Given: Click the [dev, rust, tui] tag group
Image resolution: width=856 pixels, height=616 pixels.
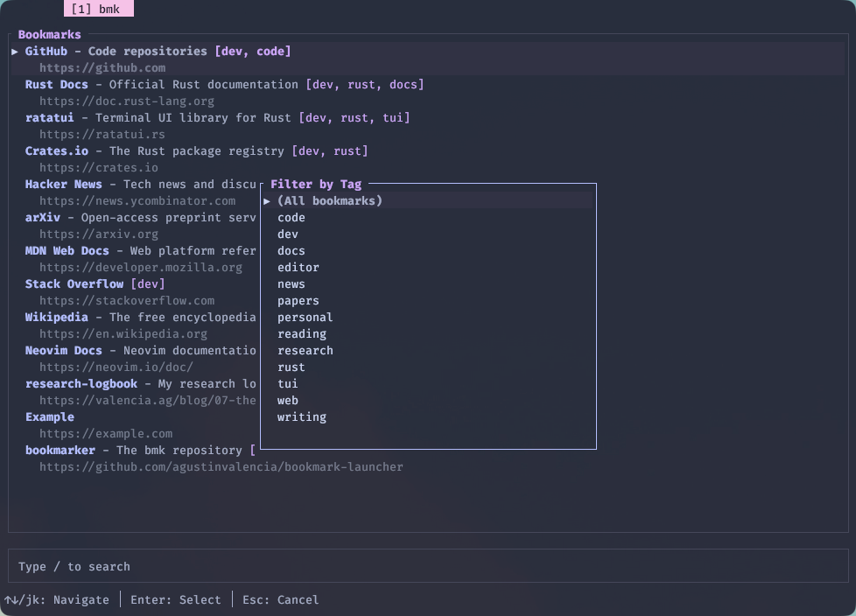Looking at the screenshot, I should pos(354,118).
